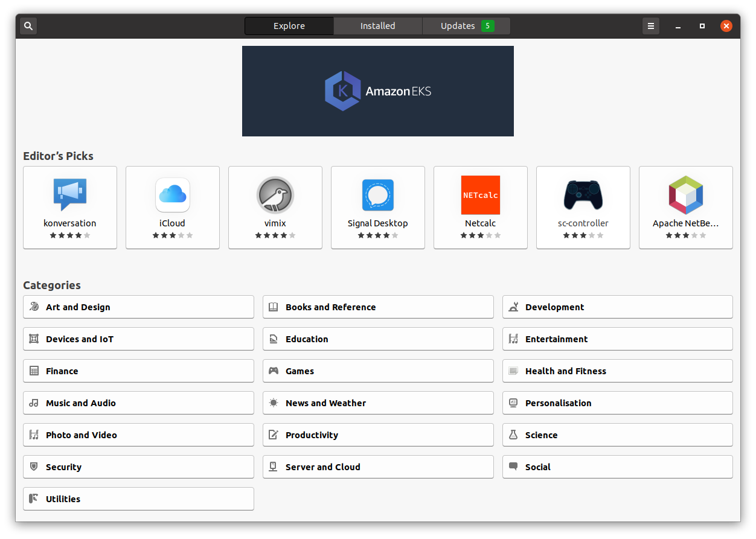Open the Security category
Viewport: 756px width, 539px height.
[138, 467]
